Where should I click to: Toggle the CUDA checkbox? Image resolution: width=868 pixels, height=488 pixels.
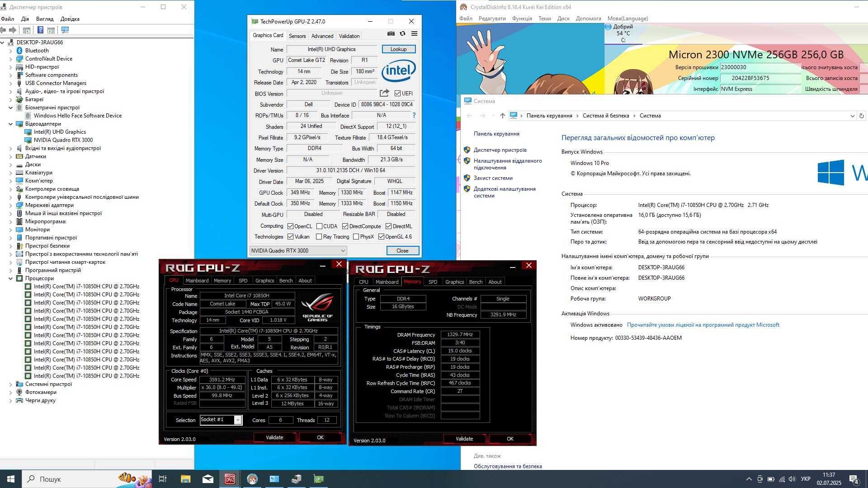(319, 226)
